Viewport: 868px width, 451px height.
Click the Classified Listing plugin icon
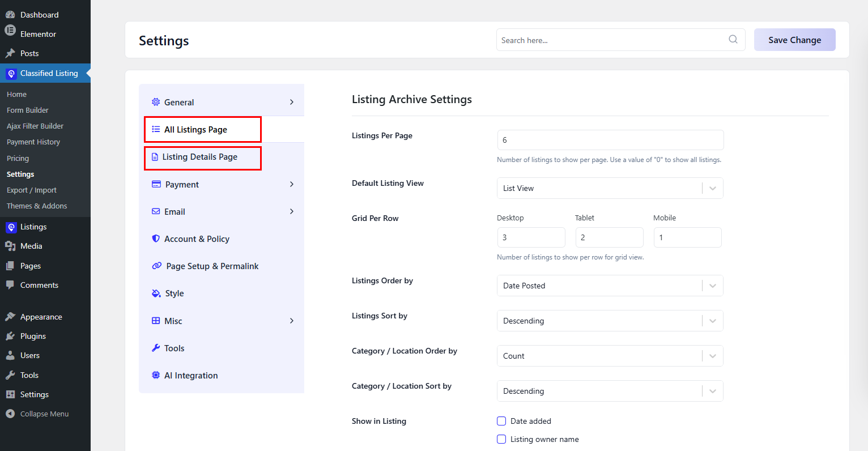coord(11,74)
